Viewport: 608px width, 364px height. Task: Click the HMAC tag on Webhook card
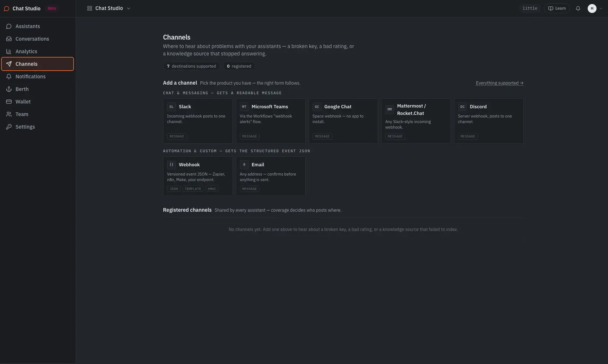coord(212,189)
